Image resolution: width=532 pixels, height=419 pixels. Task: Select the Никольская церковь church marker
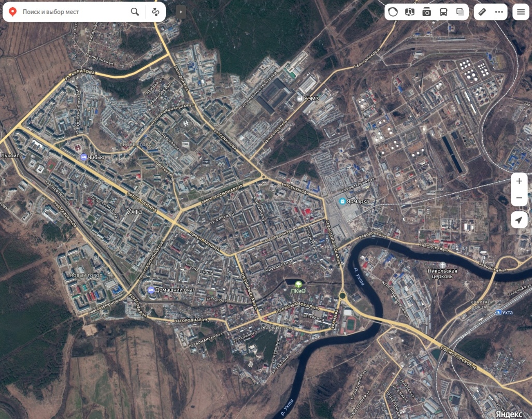[442, 265]
